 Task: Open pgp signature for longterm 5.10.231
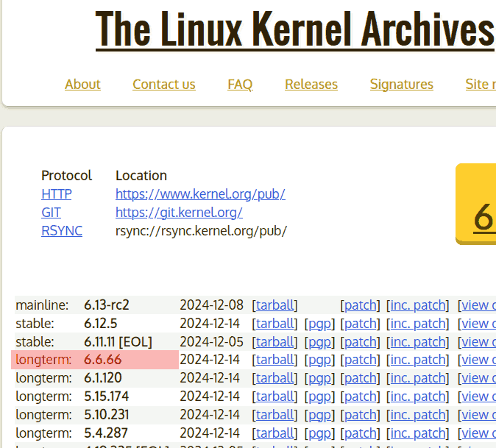point(319,415)
